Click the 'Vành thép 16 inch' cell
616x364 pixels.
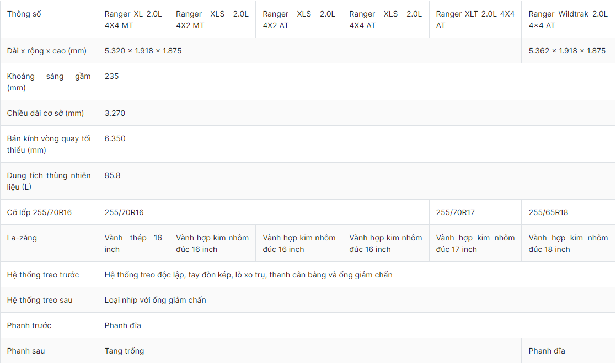coord(133,243)
